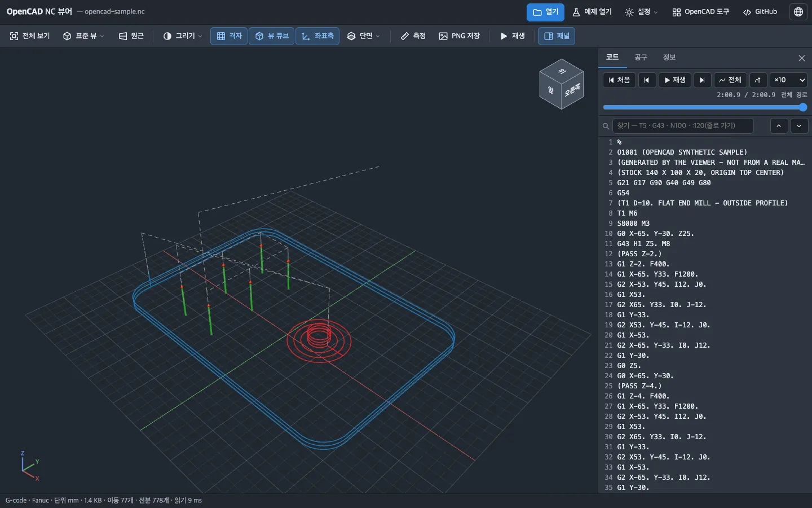Select code line 'G21 G17 G90 G40 G49 G80'
Image resolution: width=812 pixels, height=508 pixels.
tap(705, 183)
